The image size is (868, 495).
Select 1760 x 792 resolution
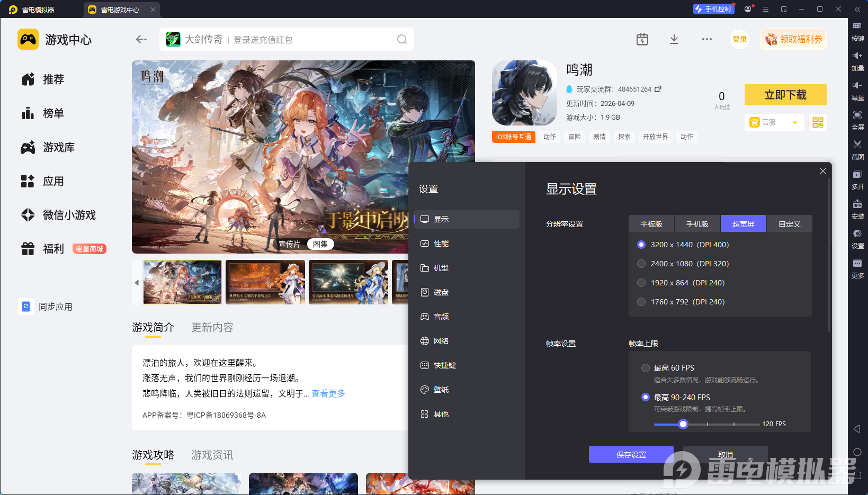641,302
